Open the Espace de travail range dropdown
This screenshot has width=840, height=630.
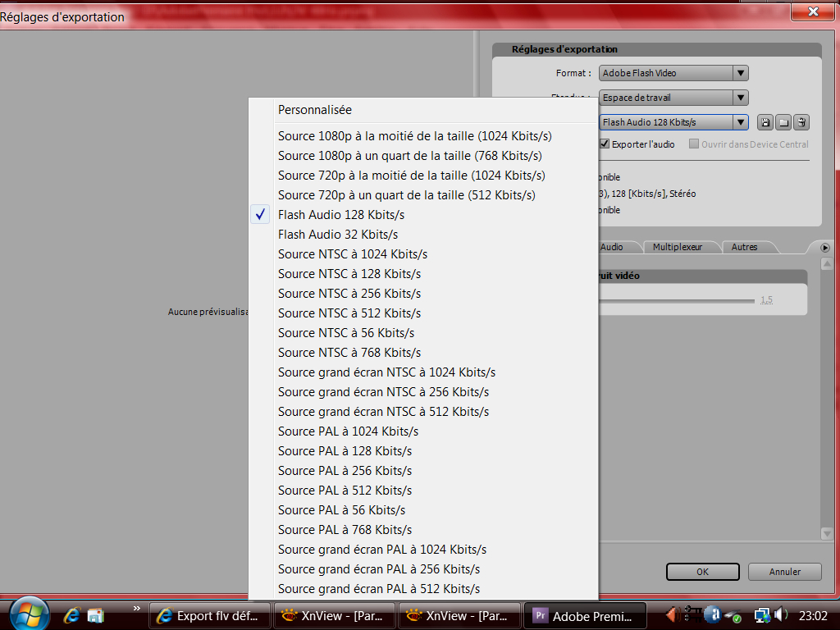(x=673, y=98)
